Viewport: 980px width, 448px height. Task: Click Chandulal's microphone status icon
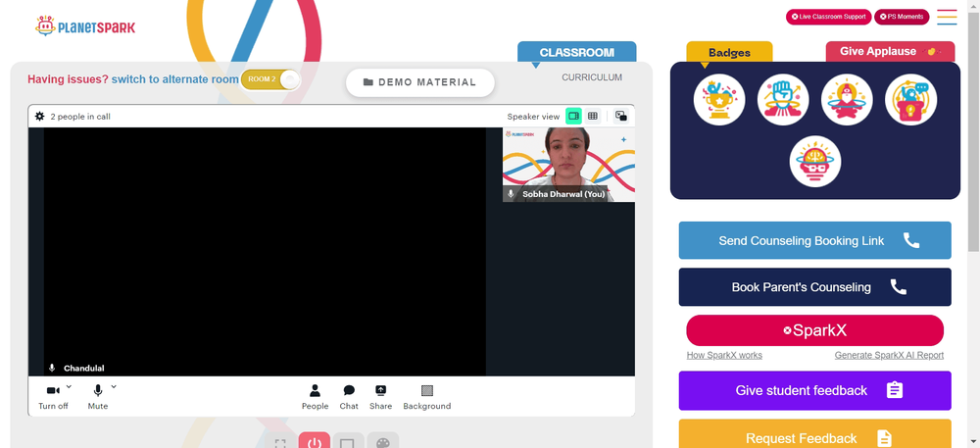(x=52, y=368)
